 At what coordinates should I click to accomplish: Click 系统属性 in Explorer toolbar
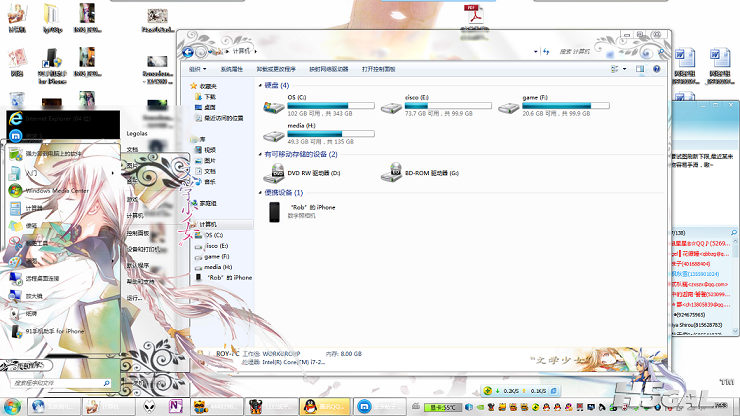click(x=232, y=69)
